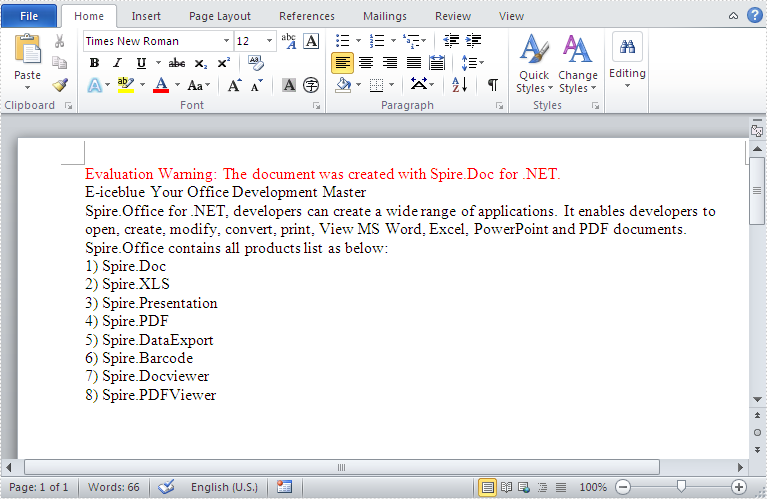Open Word Help question mark

coord(754,15)
